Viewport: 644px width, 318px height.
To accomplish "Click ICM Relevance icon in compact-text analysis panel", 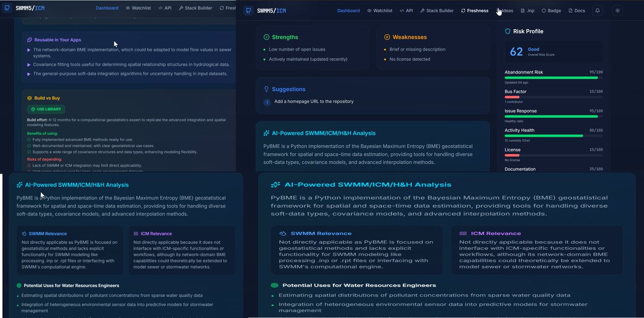I will click(x=136, y=234).
